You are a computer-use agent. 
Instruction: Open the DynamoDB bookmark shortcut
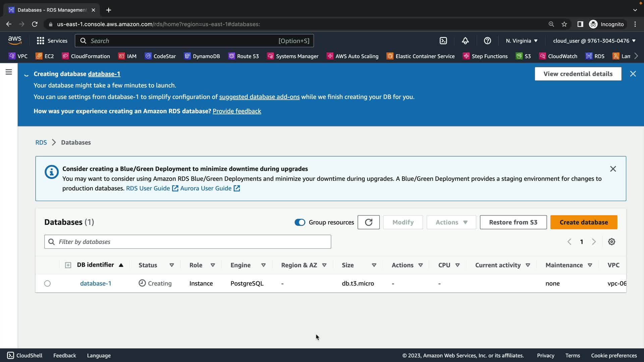tap(202, 56)
